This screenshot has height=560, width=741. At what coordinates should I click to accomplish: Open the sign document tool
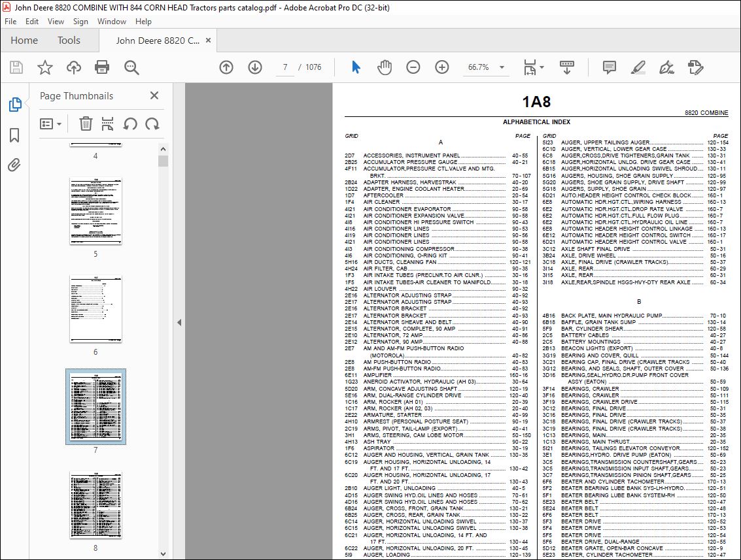666,67
